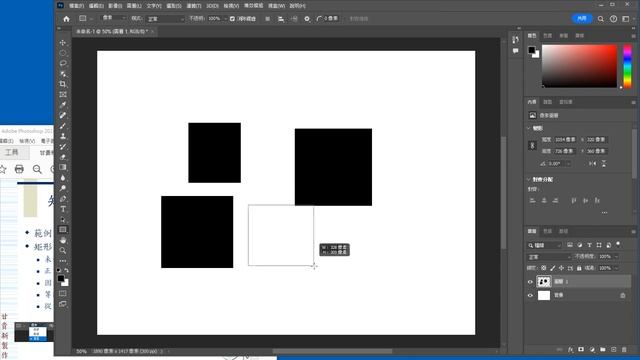
Task: Hide Layer 1 via eye icon
Action: pos(530,282)
